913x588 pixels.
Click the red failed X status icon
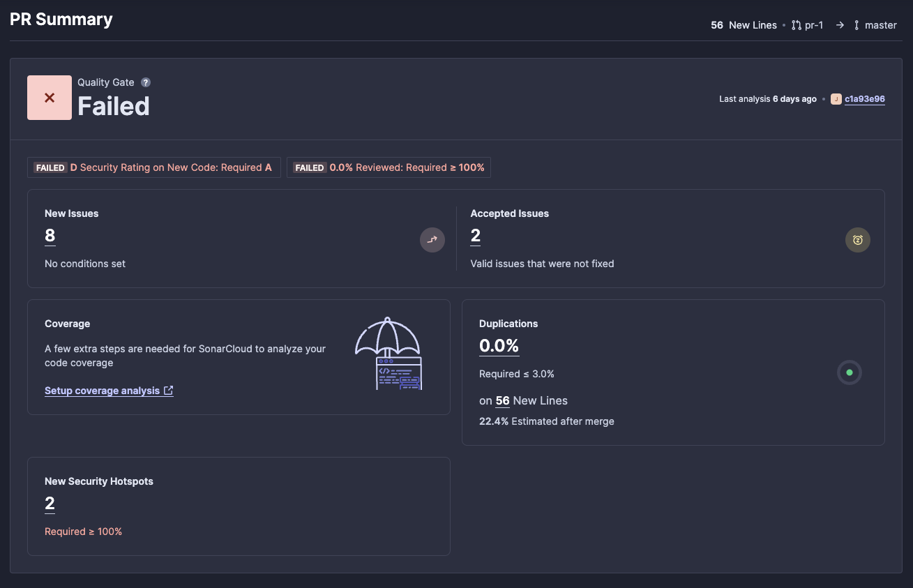click(x=50, y=98)
